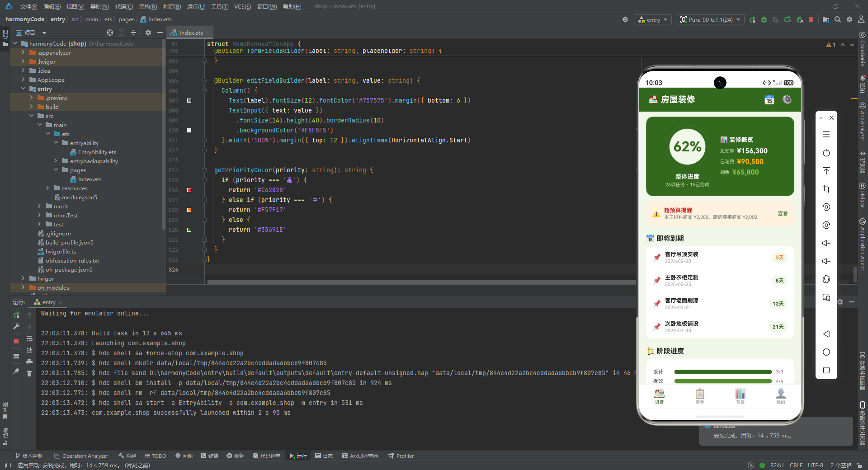Click the red Stop button in toolbar
This screenshot has width=868, height=470.
811,19
